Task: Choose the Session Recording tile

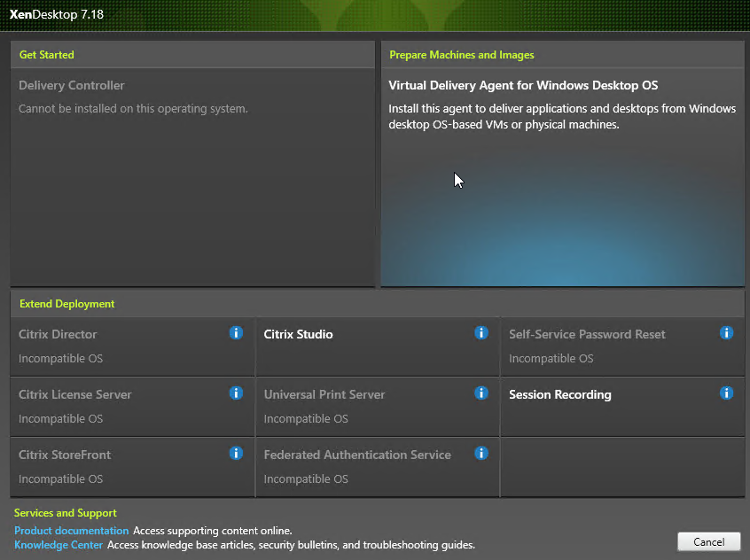Action: (x=622, y=407)
